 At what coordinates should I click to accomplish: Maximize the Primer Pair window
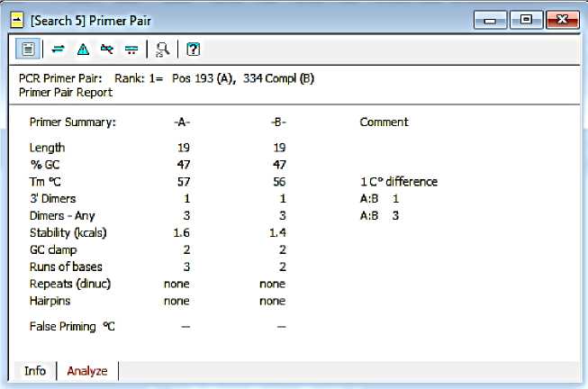[x=526, y=19]
